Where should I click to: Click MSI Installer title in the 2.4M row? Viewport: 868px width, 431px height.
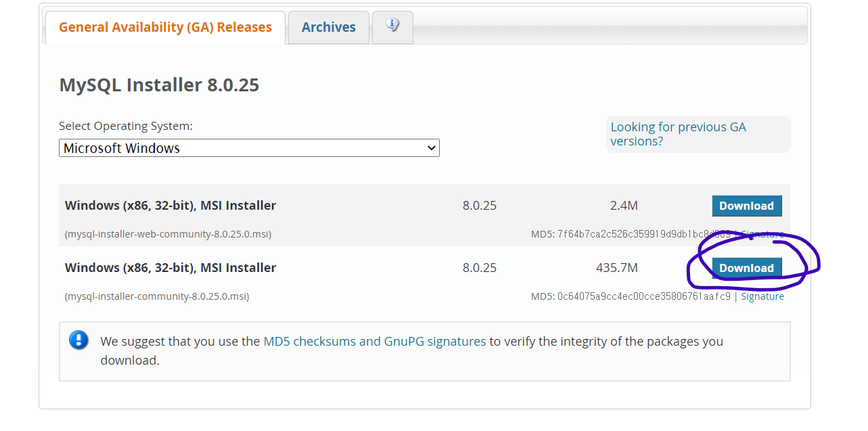pos(170,206)
